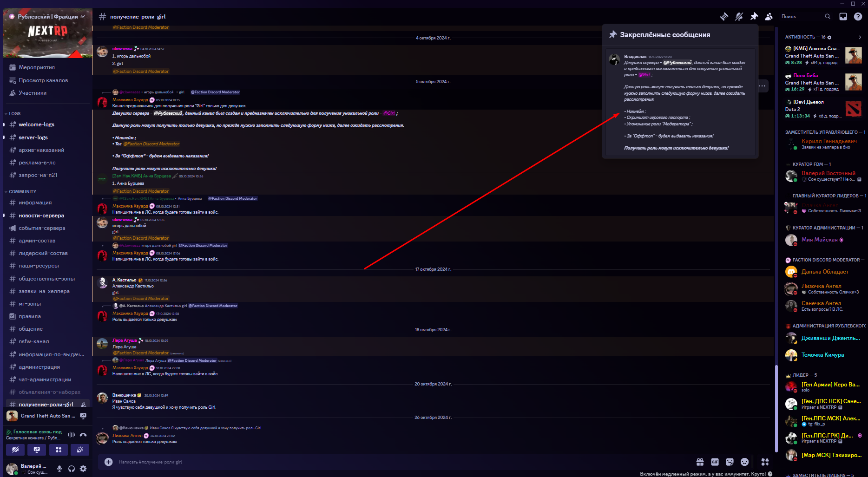The height and width of the screenshot is (477, 868).
Task: Open the soundboard button
Action: pos(80,450)
